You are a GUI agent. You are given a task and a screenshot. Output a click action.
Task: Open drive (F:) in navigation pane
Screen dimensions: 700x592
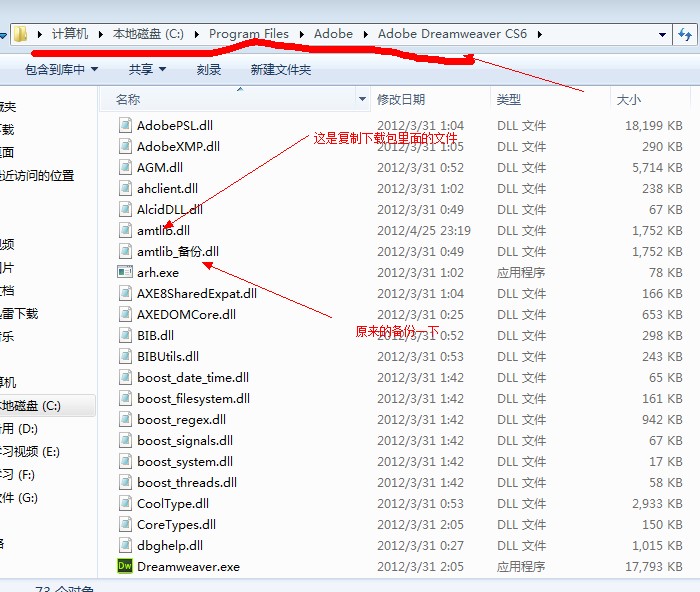17,474
